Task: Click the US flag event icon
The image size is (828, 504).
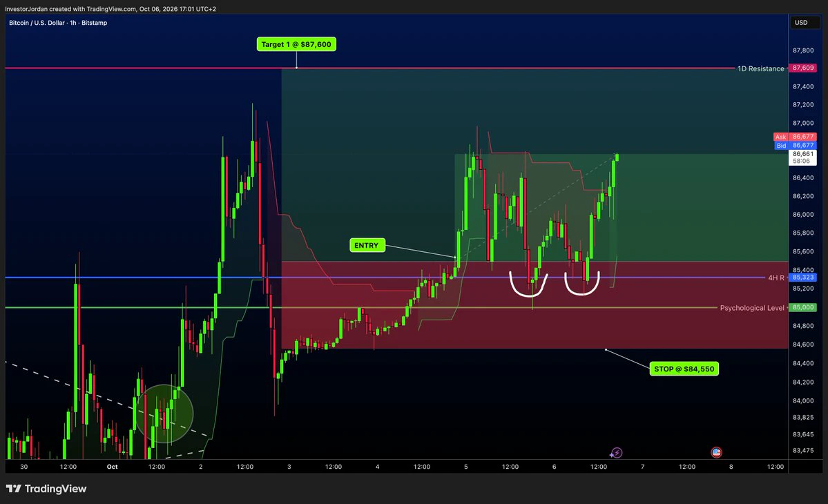Action: [716, 452]
